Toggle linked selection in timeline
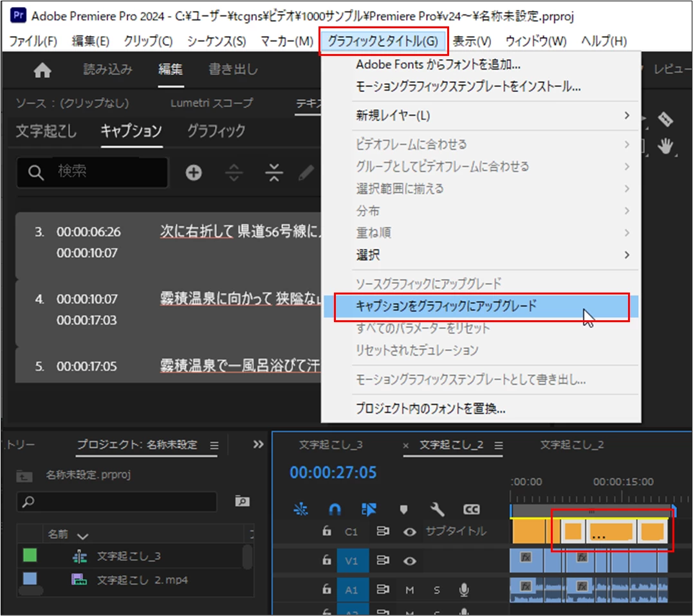 click(x=369, y=509)
